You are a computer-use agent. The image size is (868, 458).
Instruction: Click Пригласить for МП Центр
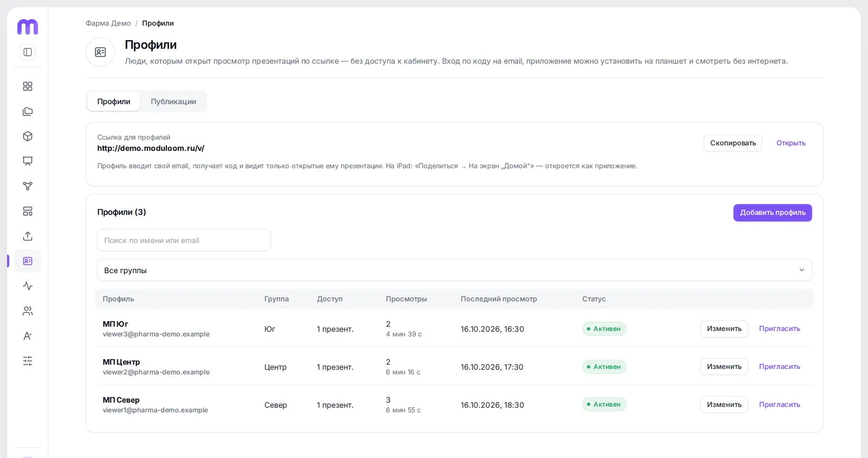point(780,367)
